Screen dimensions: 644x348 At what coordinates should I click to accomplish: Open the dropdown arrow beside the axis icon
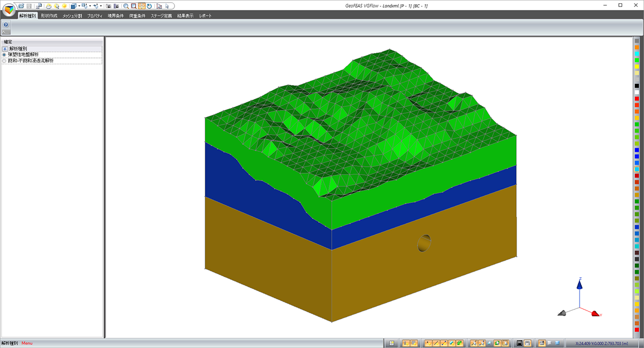point(101,6)
